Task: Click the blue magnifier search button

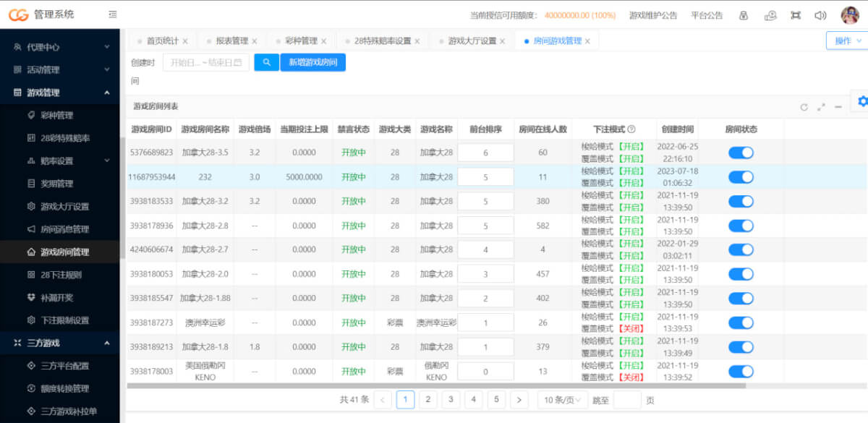Action: click(x=266, y=63)
